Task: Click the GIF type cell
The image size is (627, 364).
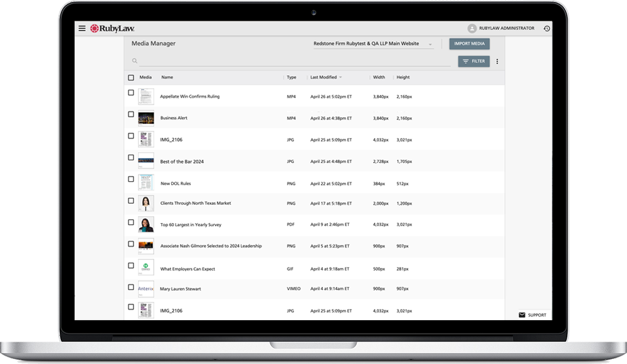Action: (290, 269)
